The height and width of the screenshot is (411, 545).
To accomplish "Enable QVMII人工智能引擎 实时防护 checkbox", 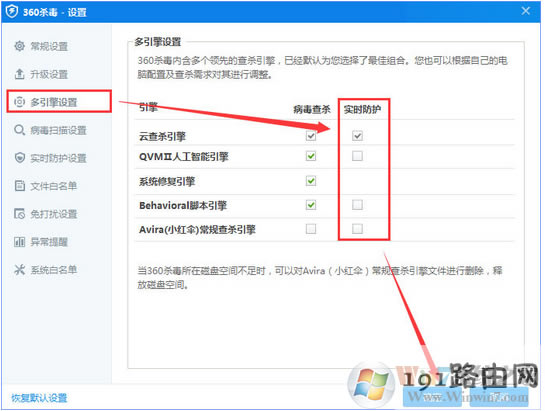I will coord(357,156).
